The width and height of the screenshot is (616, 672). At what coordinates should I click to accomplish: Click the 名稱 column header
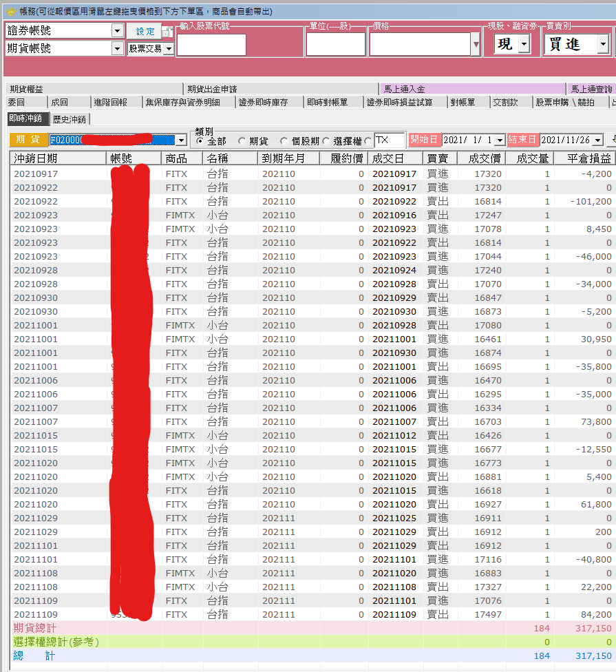click(231, 158)
